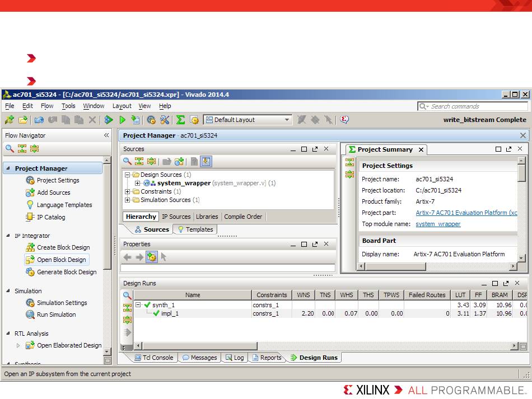Close the Project Summary tab
532x399 pixels.
point(421,150)
